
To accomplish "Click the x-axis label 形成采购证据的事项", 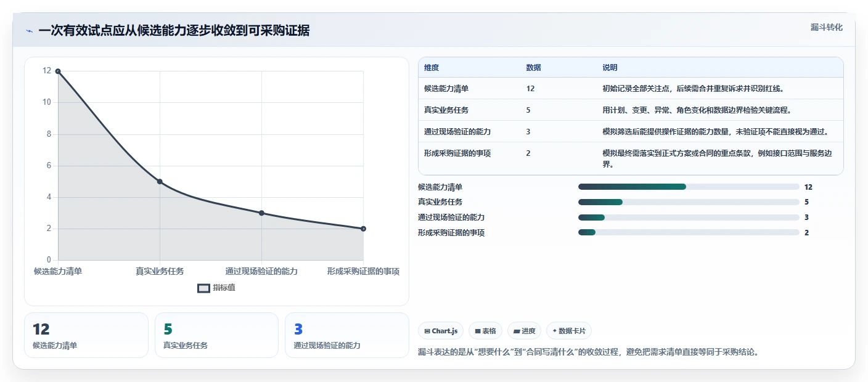I will click(363, 272).
